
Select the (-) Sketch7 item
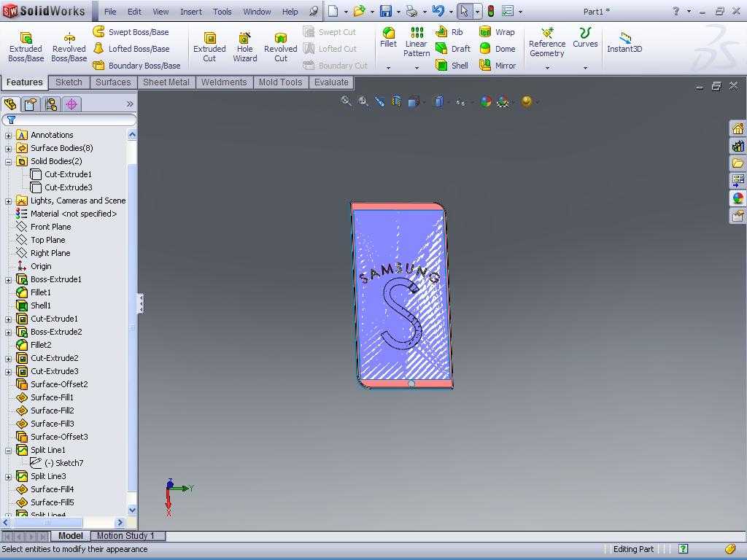[x=57, y=463]
